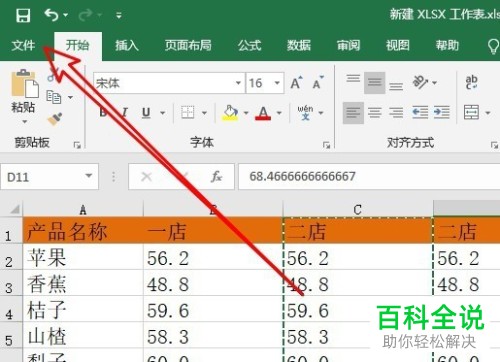Click the wén phonetic guide icon
The height and width of the screenshot is (362, 500).
[305, 112]
